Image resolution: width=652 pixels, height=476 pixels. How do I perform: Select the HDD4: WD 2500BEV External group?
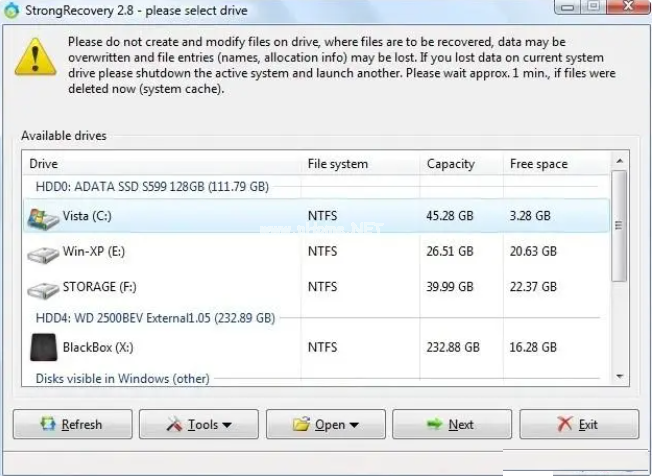tap(155, 318)
